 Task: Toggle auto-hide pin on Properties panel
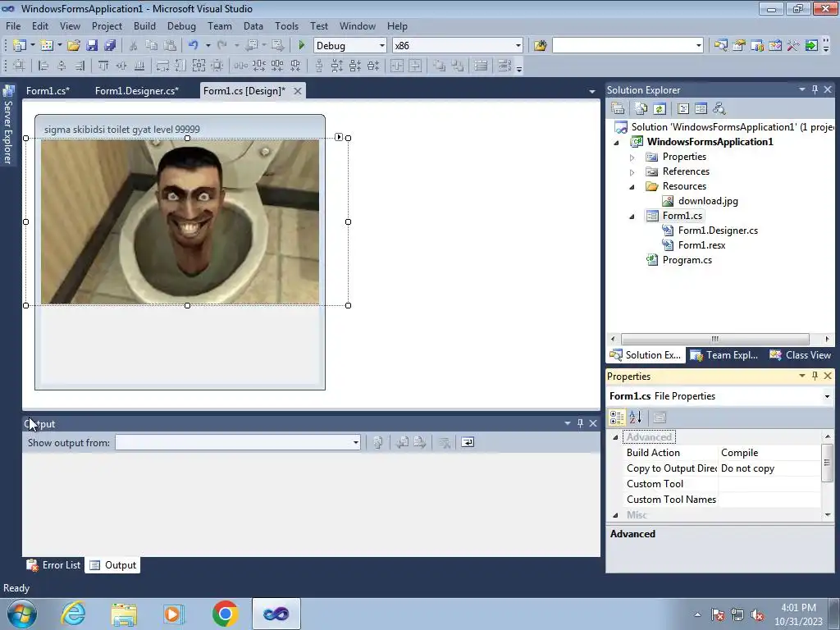815,376
